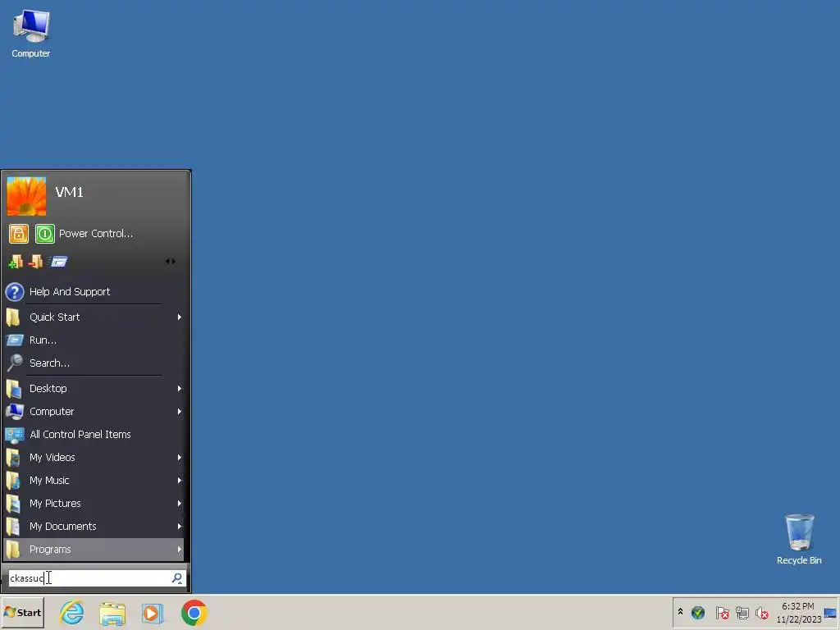840x630 pixels.
Task: Open Search... from start menu
Action: (94, 363)
